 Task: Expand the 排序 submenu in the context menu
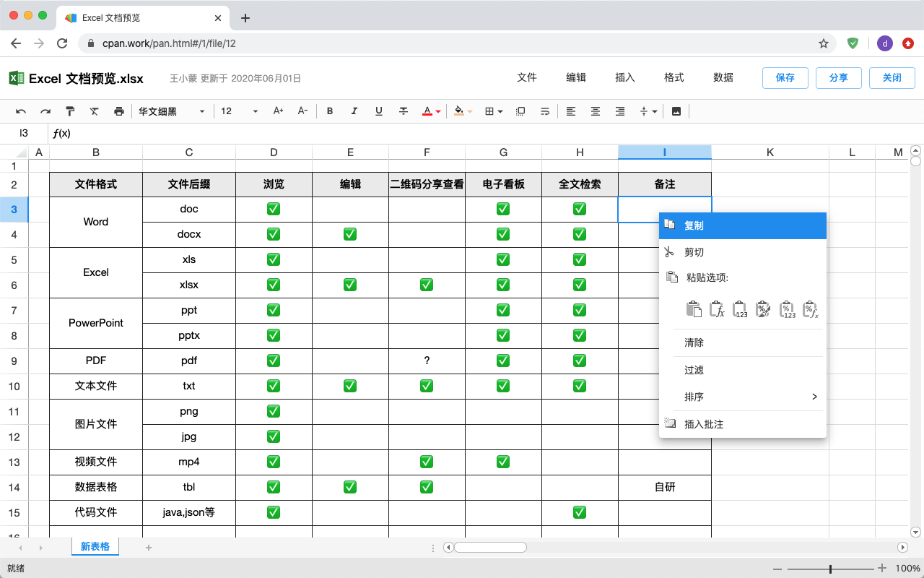coord(744,397)
